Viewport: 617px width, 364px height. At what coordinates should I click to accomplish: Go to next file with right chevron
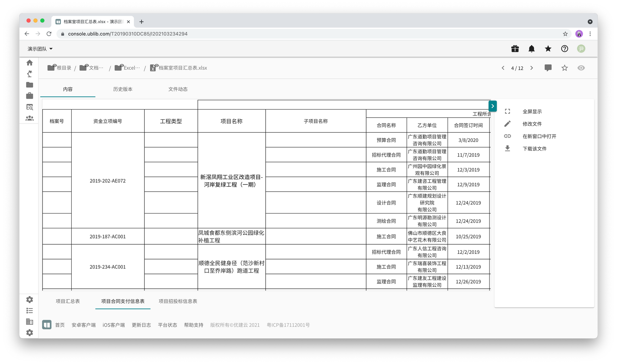pos(532,68)
